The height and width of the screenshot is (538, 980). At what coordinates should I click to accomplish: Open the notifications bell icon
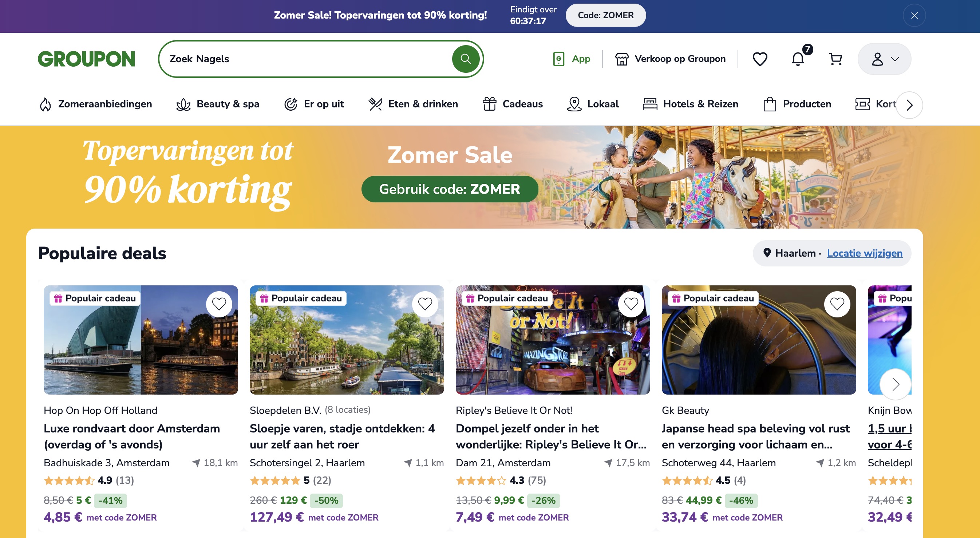click(x=798, y=59)
